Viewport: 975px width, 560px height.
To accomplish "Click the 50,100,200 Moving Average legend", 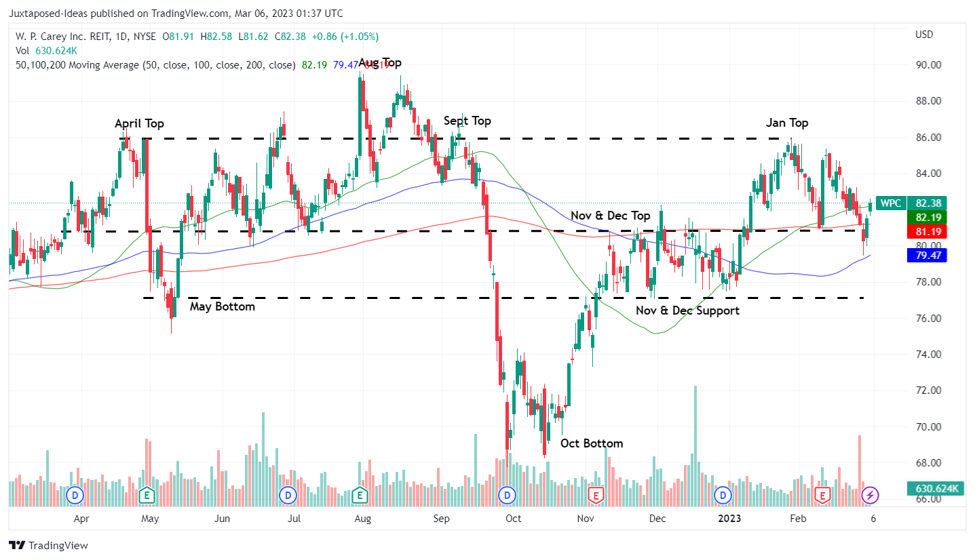I will click(155, 65).
